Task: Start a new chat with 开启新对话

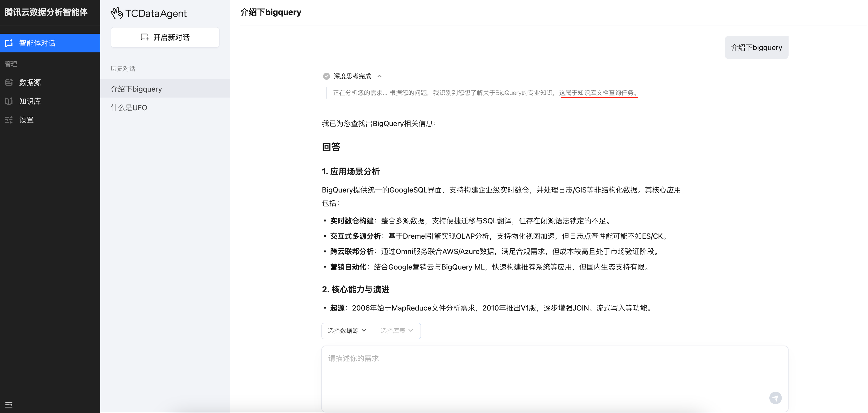Action: (165, 37)
